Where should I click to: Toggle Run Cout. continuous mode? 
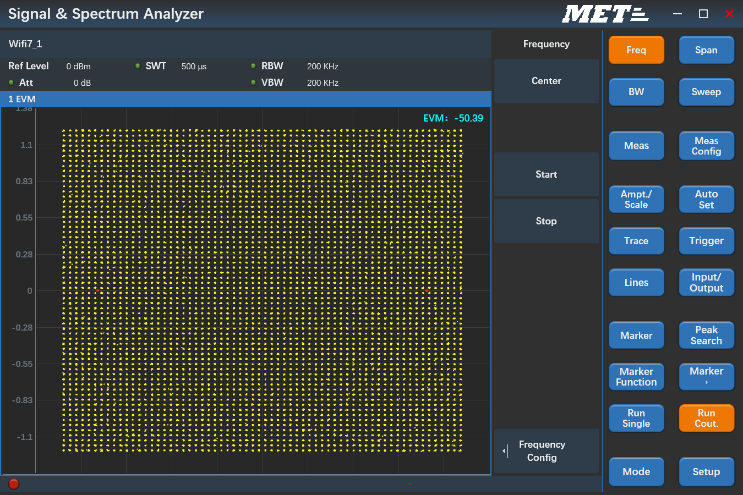[706, 418]
